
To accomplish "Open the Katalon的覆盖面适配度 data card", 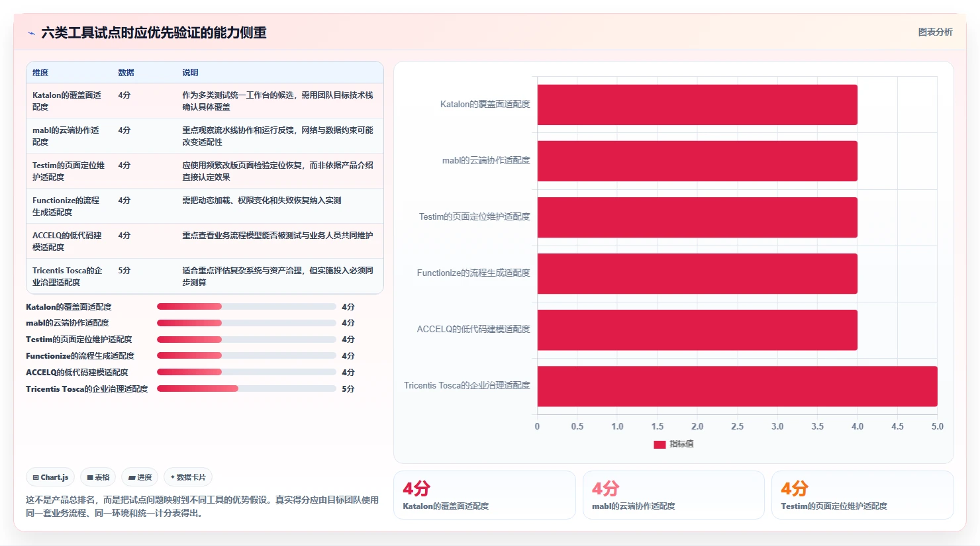I will 485,495.
